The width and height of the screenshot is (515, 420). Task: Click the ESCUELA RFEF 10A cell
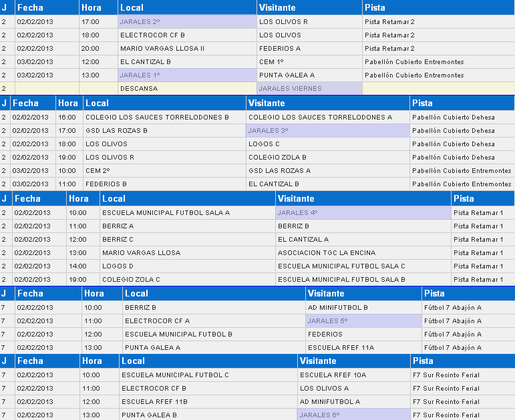(354, 375)
